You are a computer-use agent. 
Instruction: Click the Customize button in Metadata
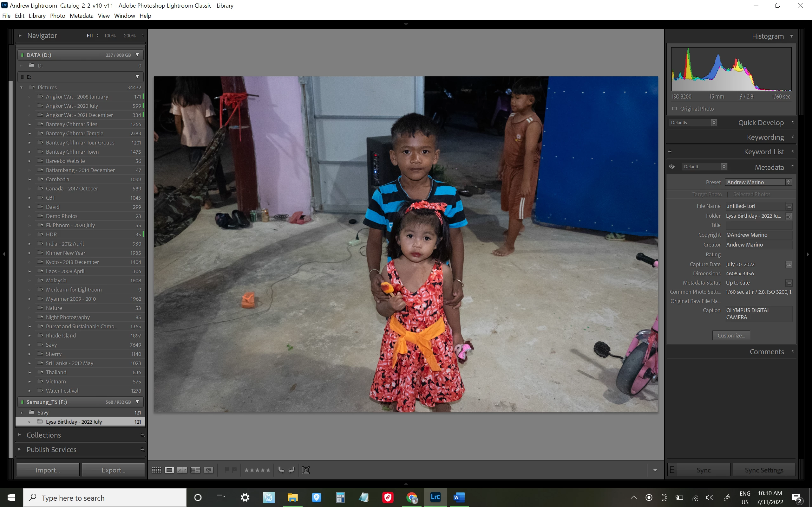731,335
